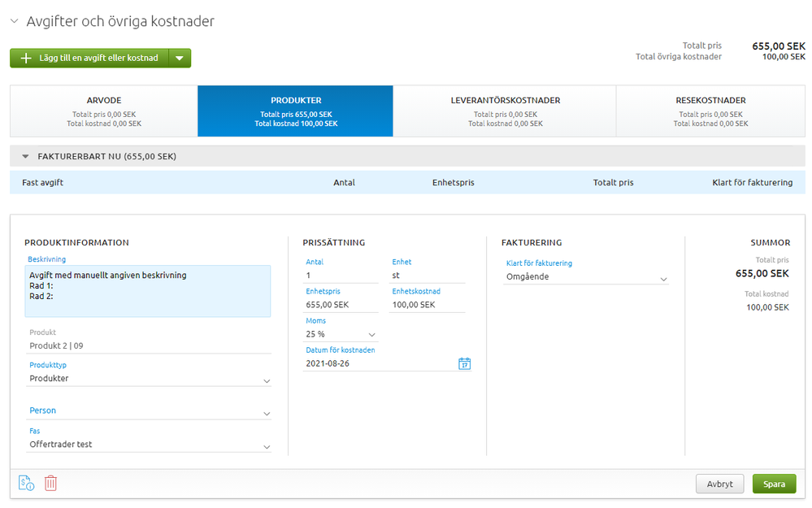Image resolution: width=812 pixels, height=508 pixels.
Task: Switch to the Leverantörskostnader tab
Action: point(505,111)
